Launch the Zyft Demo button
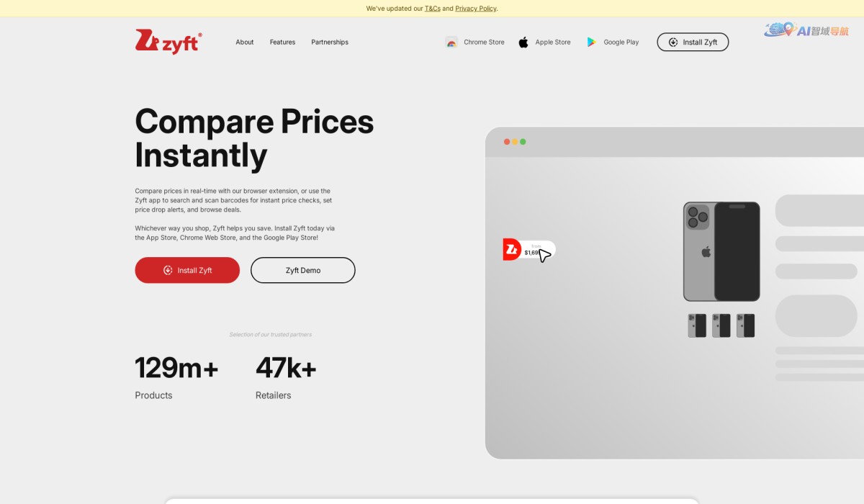Viewport: 864px width, 504px height. coord(303,270)
